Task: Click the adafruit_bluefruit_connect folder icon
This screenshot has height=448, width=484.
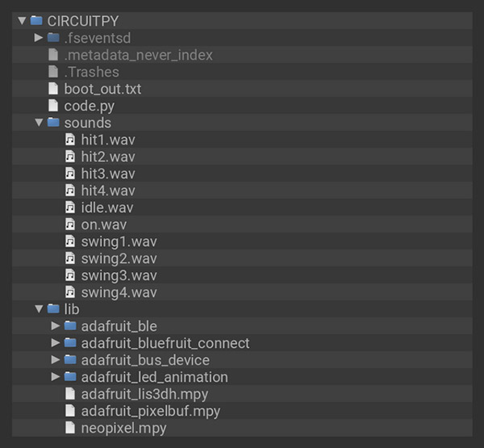Action: click(70, 342)
